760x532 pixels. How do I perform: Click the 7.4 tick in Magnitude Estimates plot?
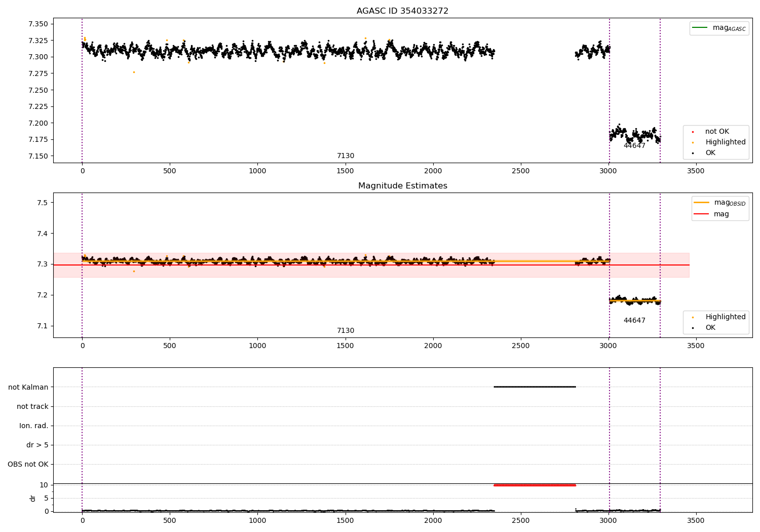43,234
